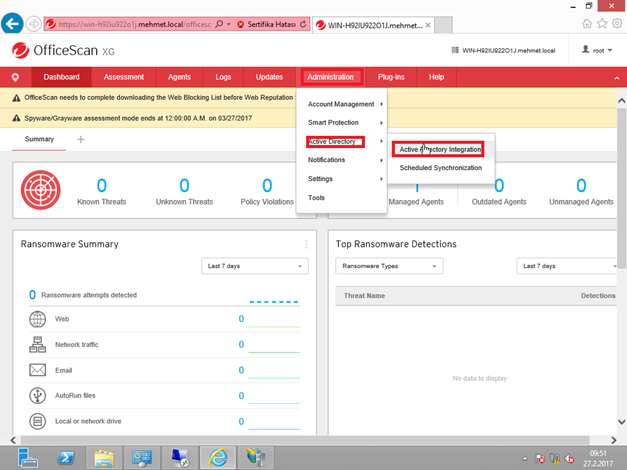Image resolution: width=627 pixels, height=470 pixels.
Task: Open the Plug-ins menu
Action: (391, 77)
